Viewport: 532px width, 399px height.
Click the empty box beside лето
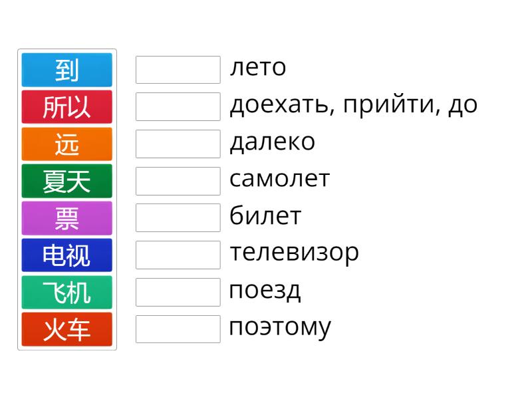pos(178,70)
